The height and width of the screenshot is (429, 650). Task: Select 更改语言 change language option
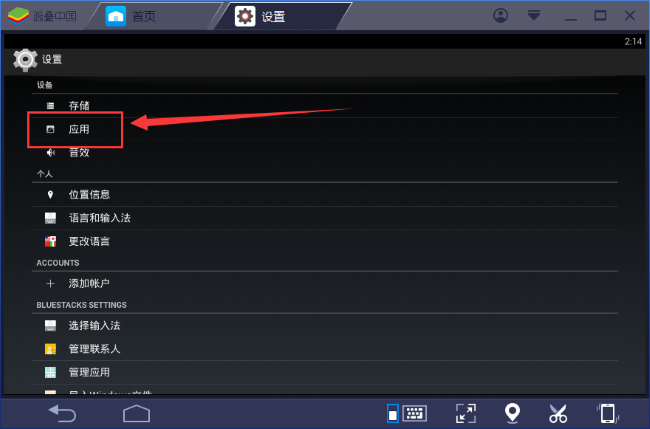pos(325,241)
